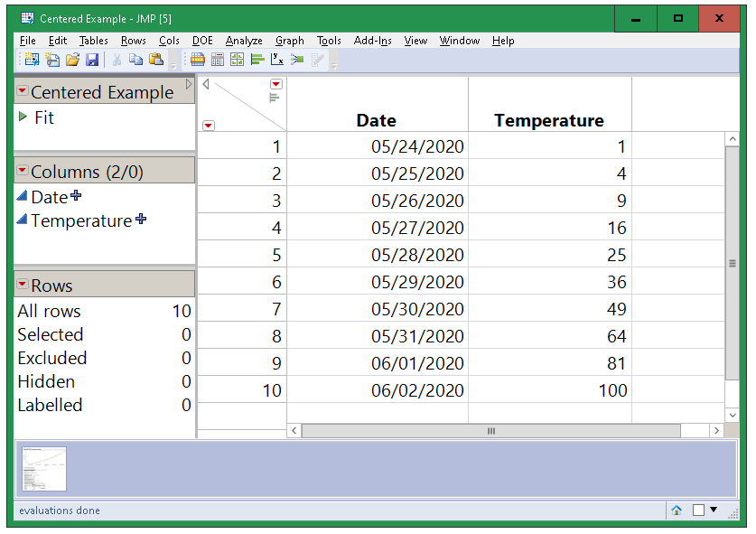Select the Temperature column in Columns panel
This screenshot has width=756, height=534.
[x=81, y=220]
